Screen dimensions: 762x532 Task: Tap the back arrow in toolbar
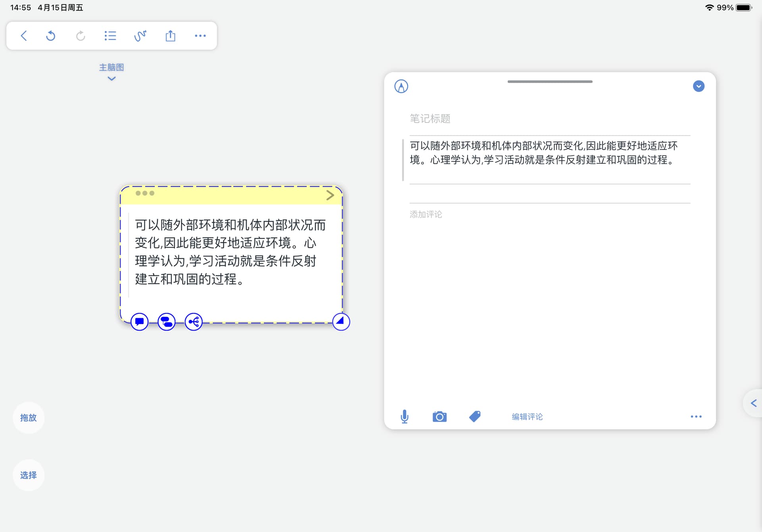point(24,36)
